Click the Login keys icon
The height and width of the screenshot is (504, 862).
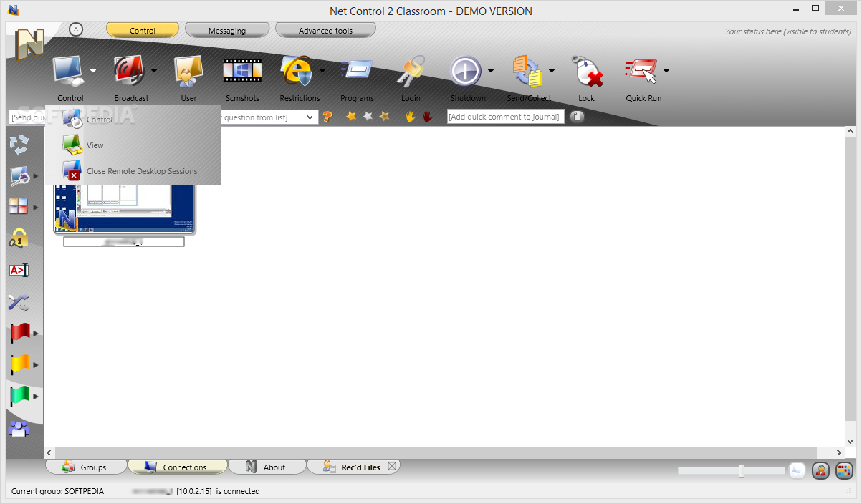pos(411,72)
